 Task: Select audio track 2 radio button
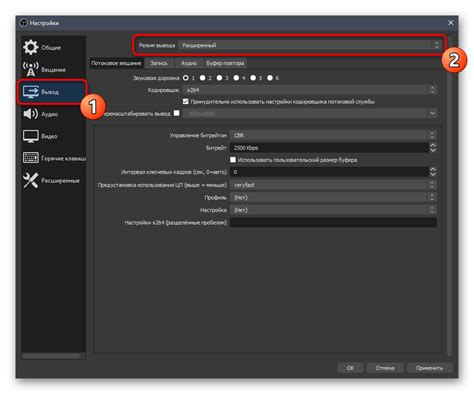pos(202,78)
